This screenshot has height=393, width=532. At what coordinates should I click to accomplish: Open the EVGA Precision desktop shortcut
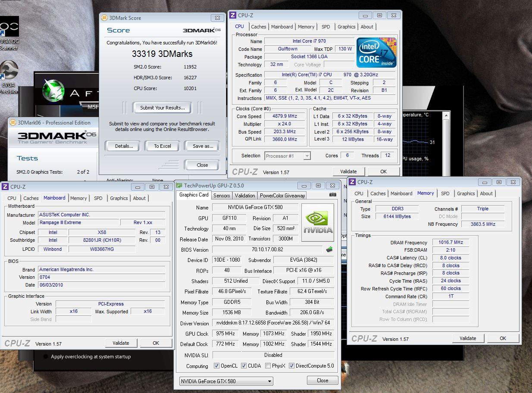click(x=9, y=77)
